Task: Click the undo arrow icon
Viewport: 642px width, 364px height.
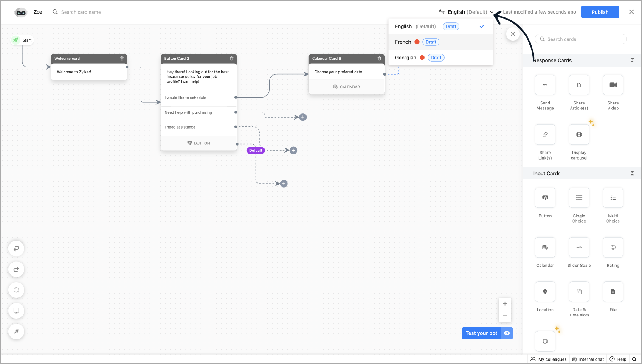Action: 16,249
